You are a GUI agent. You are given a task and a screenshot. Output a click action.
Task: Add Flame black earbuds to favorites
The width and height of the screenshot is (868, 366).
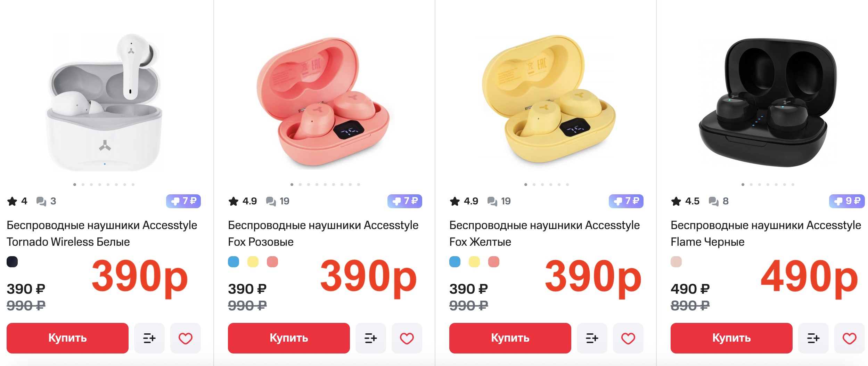click(849, 338)
